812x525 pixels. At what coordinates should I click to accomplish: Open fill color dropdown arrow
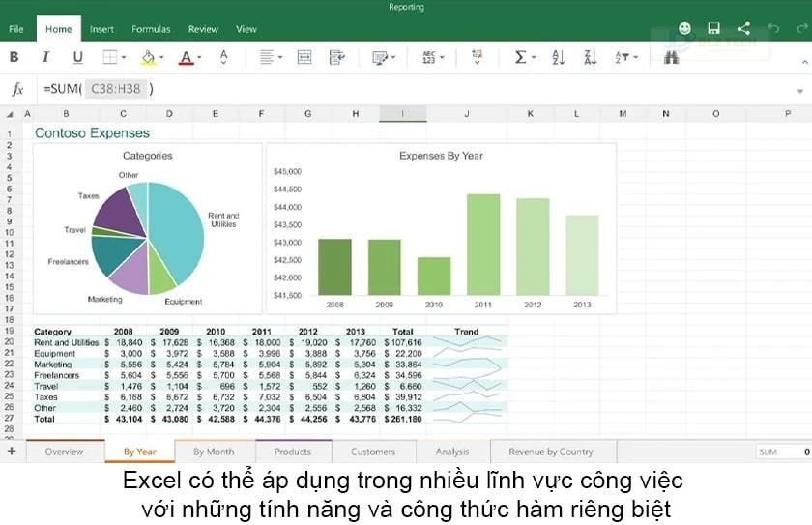pos(161,57)
